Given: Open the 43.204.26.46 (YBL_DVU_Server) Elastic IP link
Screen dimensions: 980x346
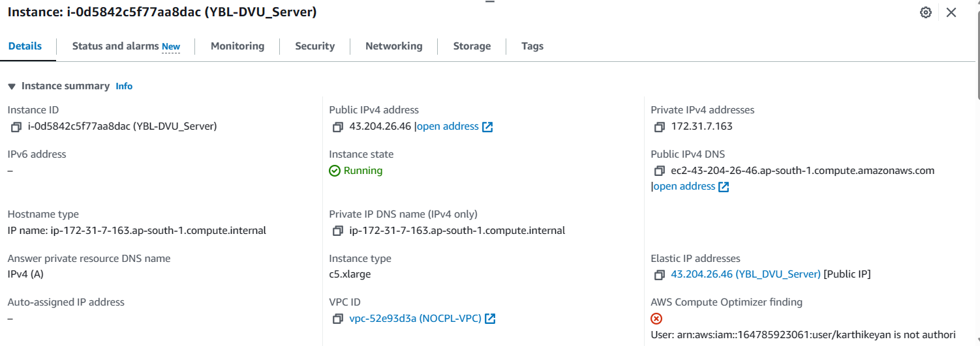Looking at the screenshot, I should coord(746,274).
